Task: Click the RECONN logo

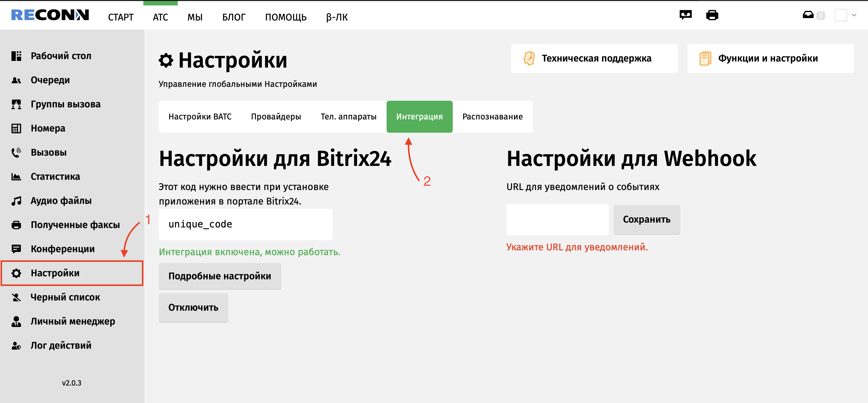Action: pyautogui.click(x=50, y=15)
